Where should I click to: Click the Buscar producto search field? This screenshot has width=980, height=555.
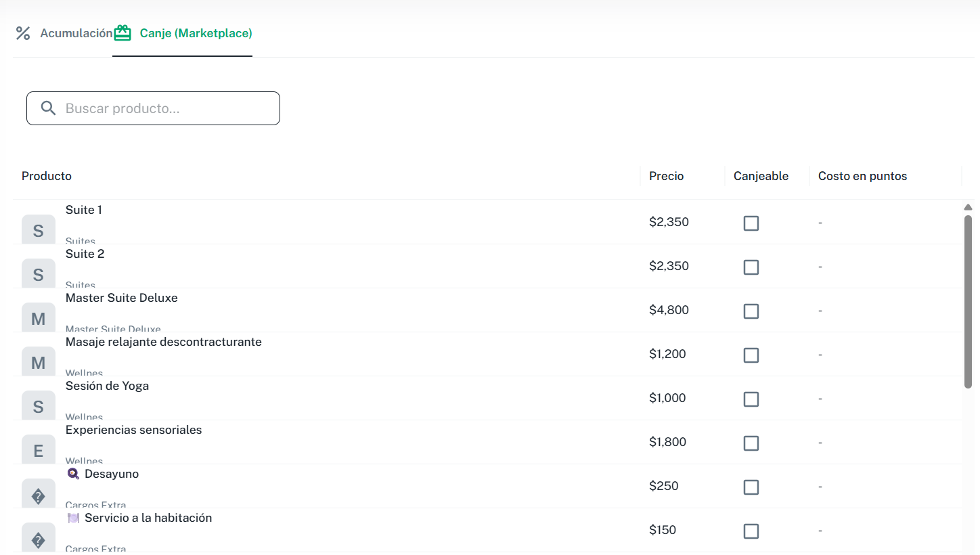pos(153,108)
